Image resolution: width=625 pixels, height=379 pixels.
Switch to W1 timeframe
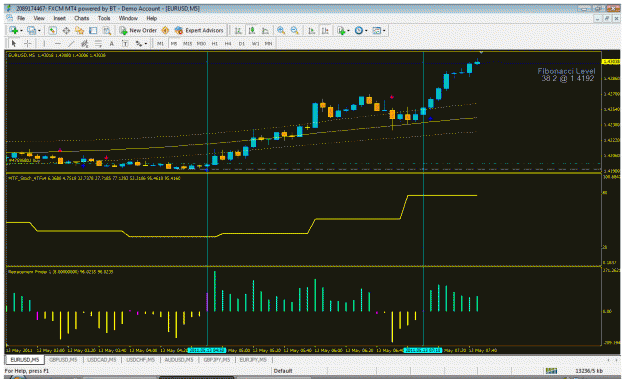coord(256,43)
